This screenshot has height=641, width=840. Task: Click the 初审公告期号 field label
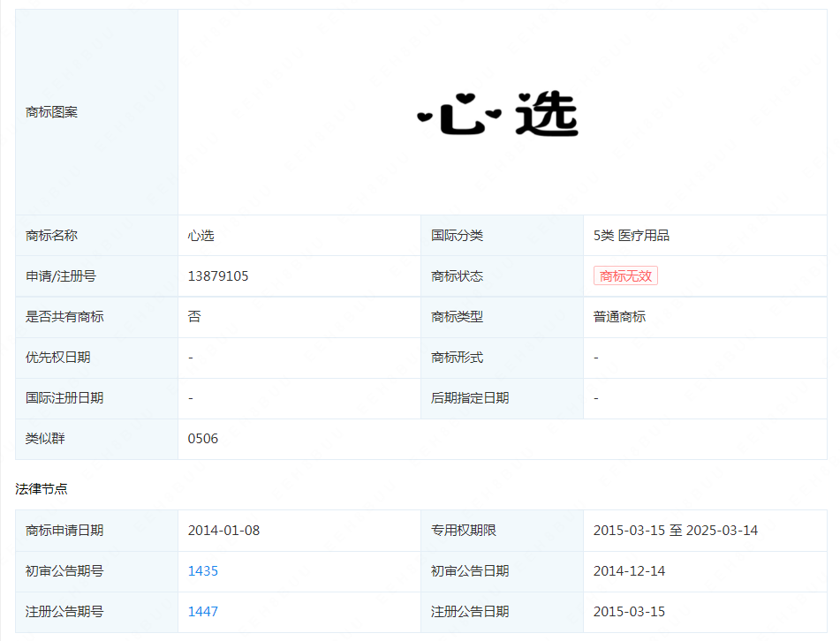click(64, 571)
